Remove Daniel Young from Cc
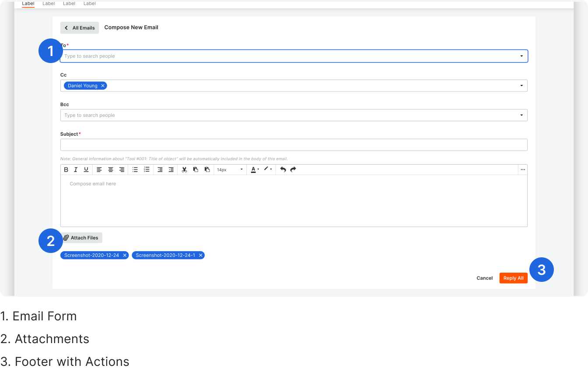588x372 pixels. click(103, 86)
